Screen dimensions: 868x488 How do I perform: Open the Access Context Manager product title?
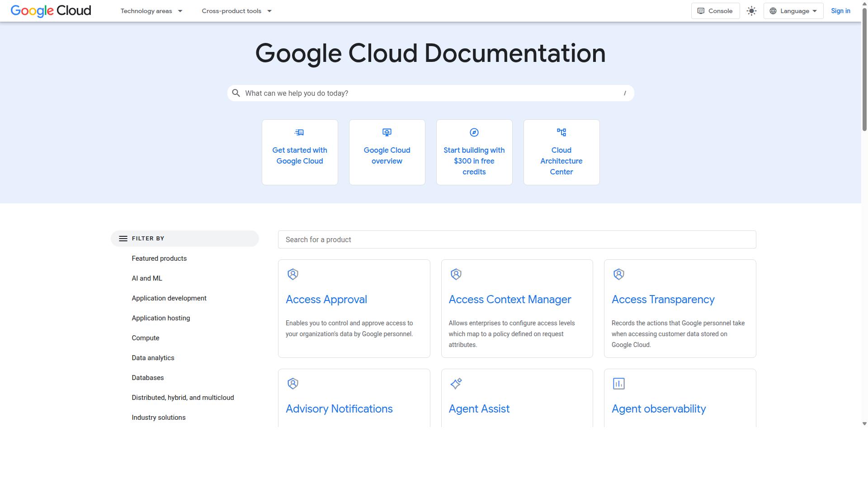(x=510, y=300)
